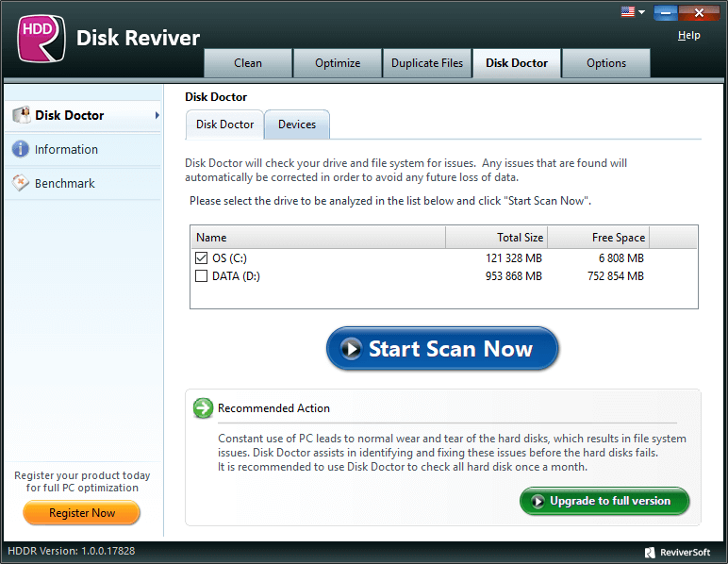Switch to the Devices sub-tab
This screenshot has width=728, height=564.
point(297,124)
